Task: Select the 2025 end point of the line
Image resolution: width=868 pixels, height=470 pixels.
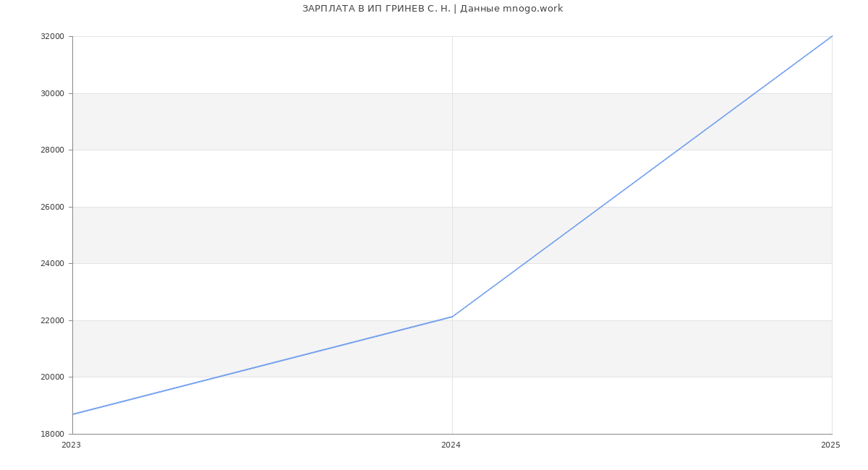Action: tap(832, 36)
